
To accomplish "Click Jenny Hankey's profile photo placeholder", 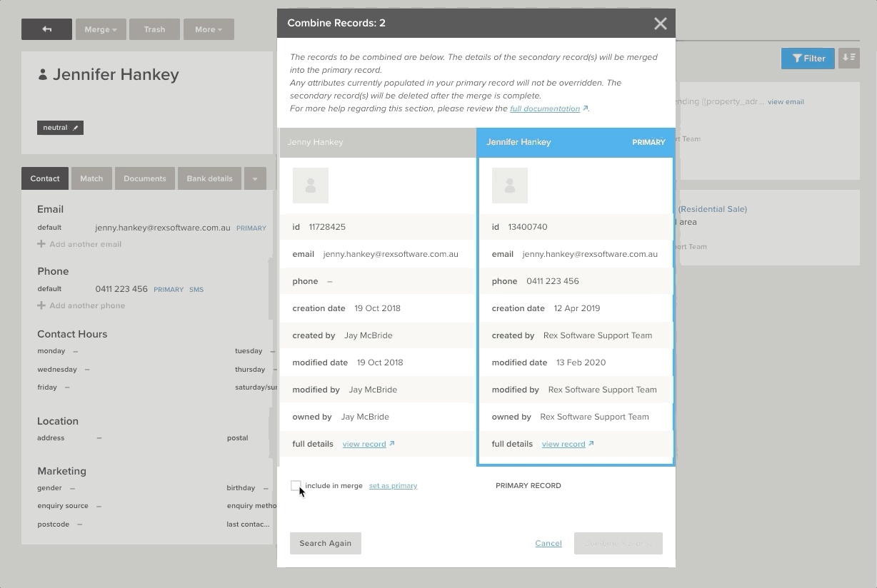I will pyautogui.click(x=310, y=186).
